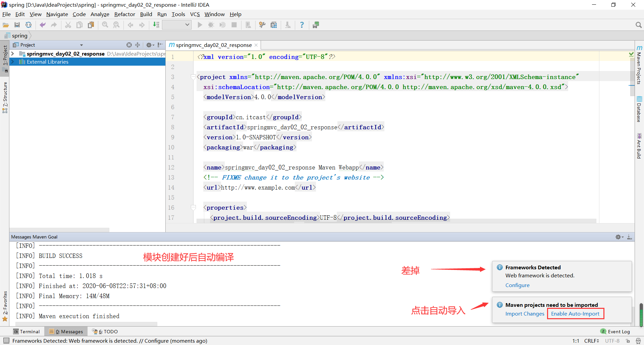Collapse the properties tag fold marker

coord(193,208)
